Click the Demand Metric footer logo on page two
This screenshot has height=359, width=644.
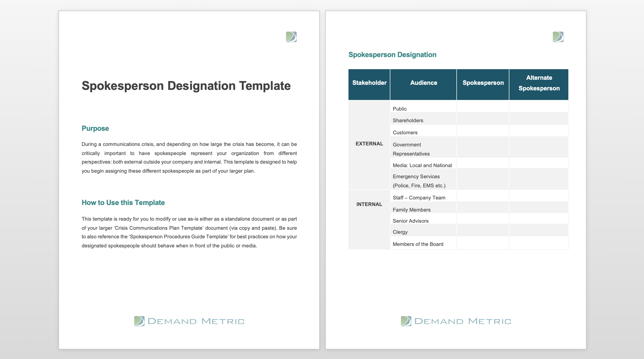tap(456, 321)
